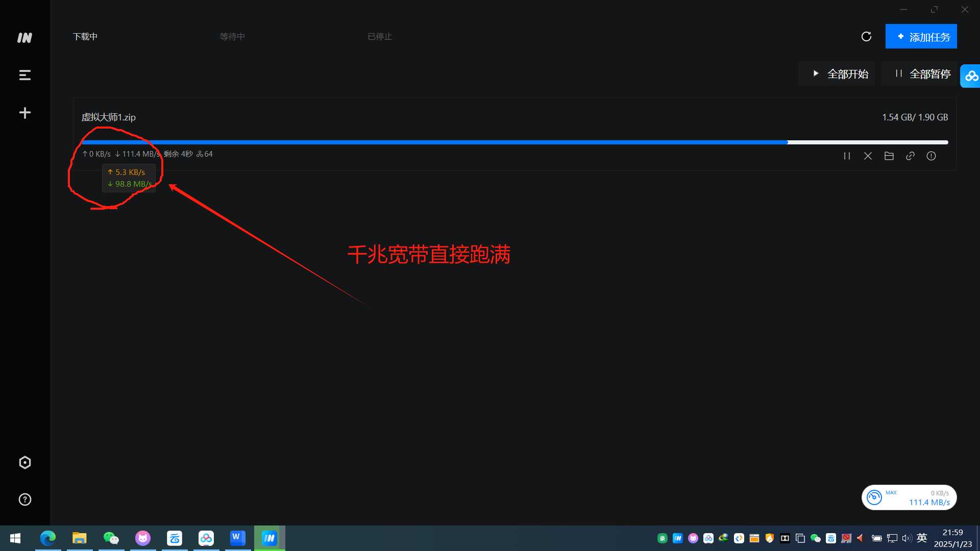Click the 全部开始 button

tap(837, 74)
